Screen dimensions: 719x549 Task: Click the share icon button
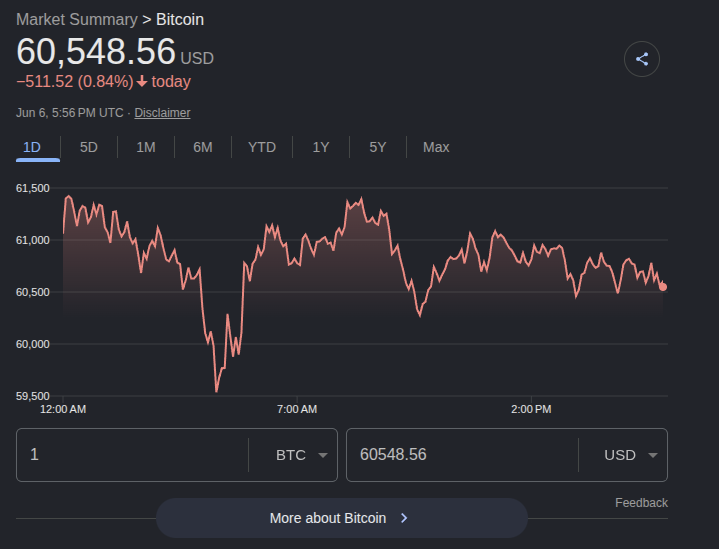(642, 59)
